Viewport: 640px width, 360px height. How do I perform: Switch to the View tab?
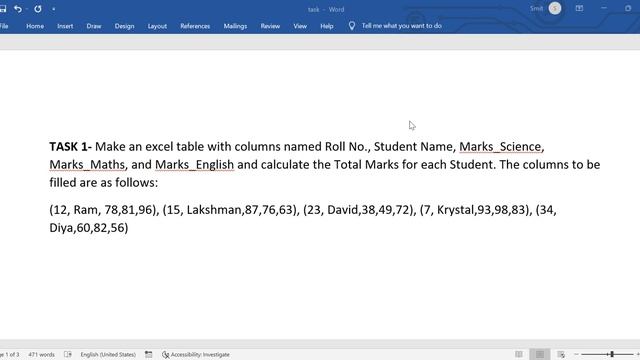[300, 26]
